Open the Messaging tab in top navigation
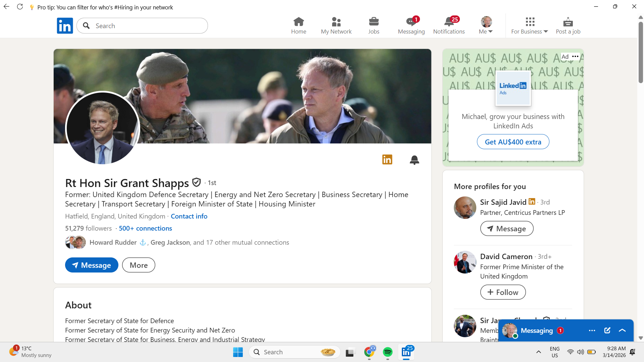This screenshot has height=362, width=644. tap(411, 26)
